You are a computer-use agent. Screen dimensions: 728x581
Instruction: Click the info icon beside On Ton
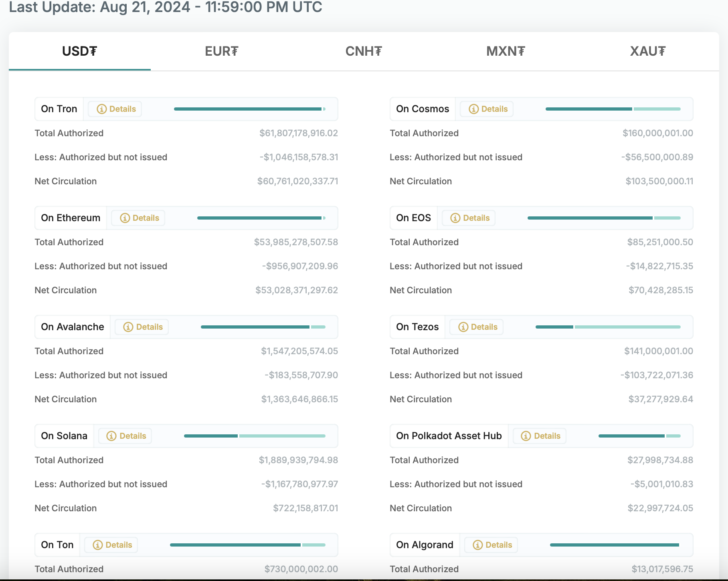[x=97, y=545]
